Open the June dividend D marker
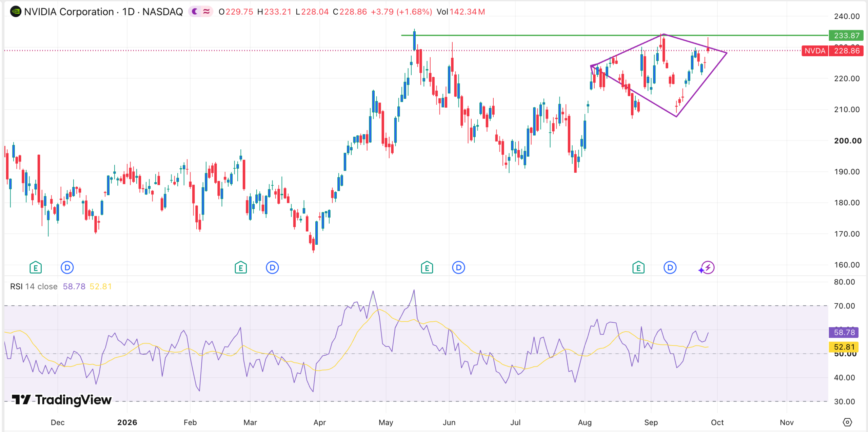Screen dimensions: 868x432 coord(458,268)
